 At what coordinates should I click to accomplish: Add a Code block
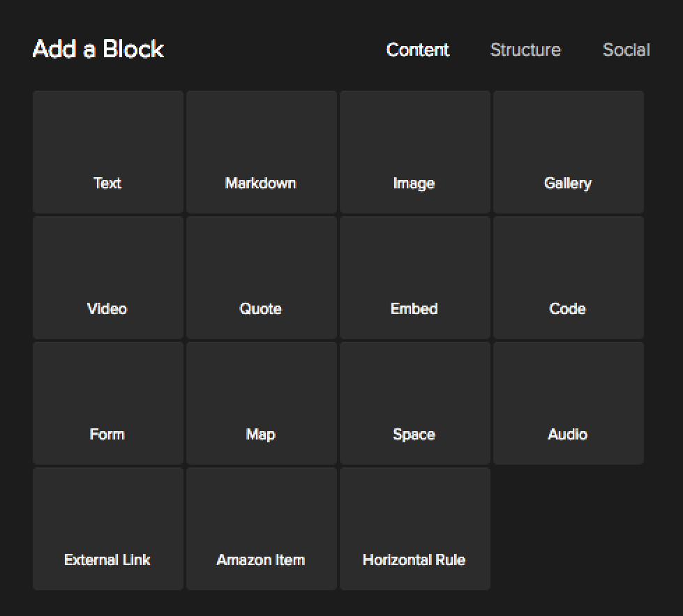[x=568, y=278]
